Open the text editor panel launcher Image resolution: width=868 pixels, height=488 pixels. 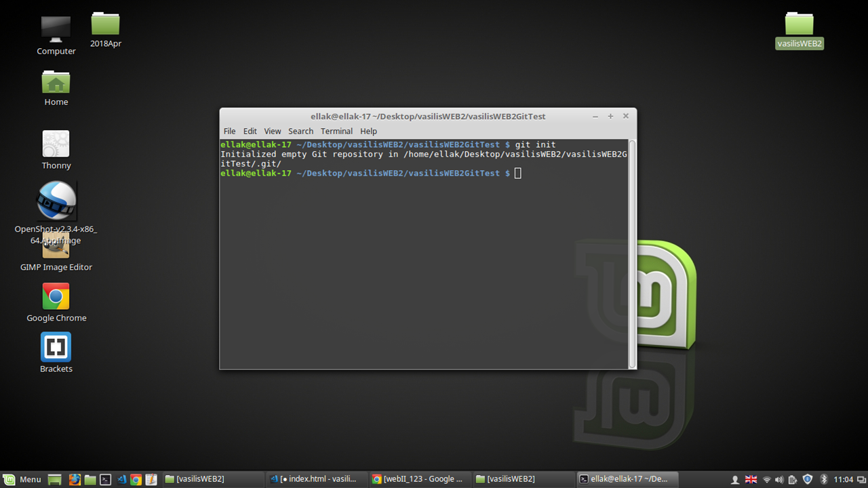pyautogui.click(x=151, y=479)
